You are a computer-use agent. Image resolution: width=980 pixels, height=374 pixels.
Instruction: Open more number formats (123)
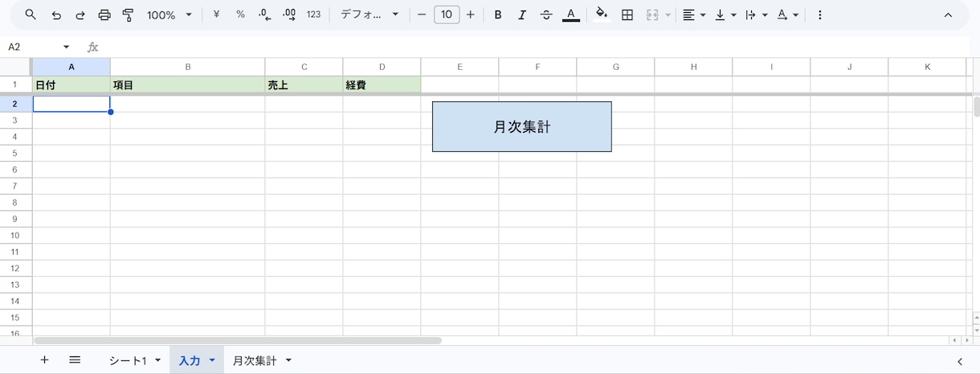coord(314,14)
